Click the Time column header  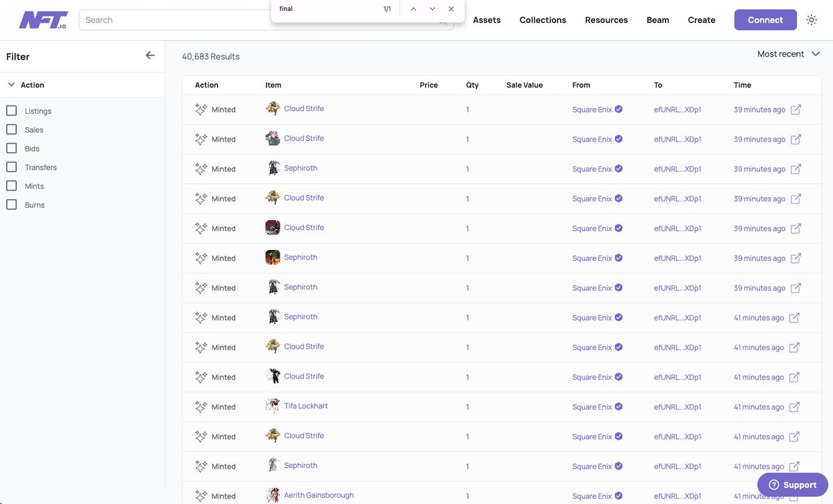[742, 85]
